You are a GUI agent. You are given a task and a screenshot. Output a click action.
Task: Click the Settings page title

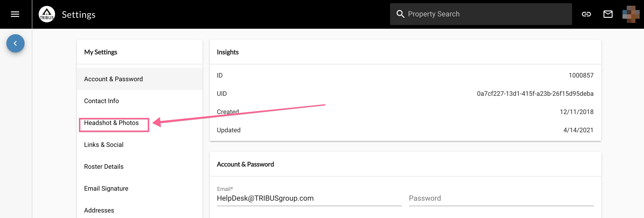click(79, 15)
